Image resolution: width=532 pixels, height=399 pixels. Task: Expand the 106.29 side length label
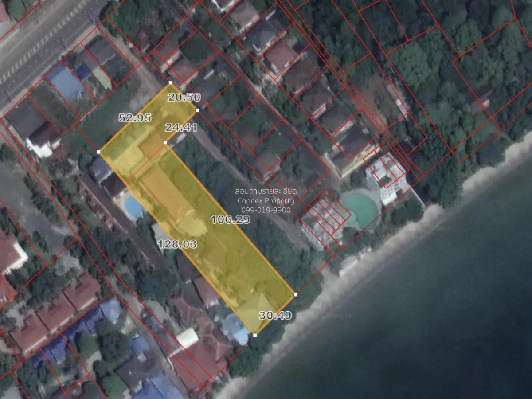click(x=231, y=219)
